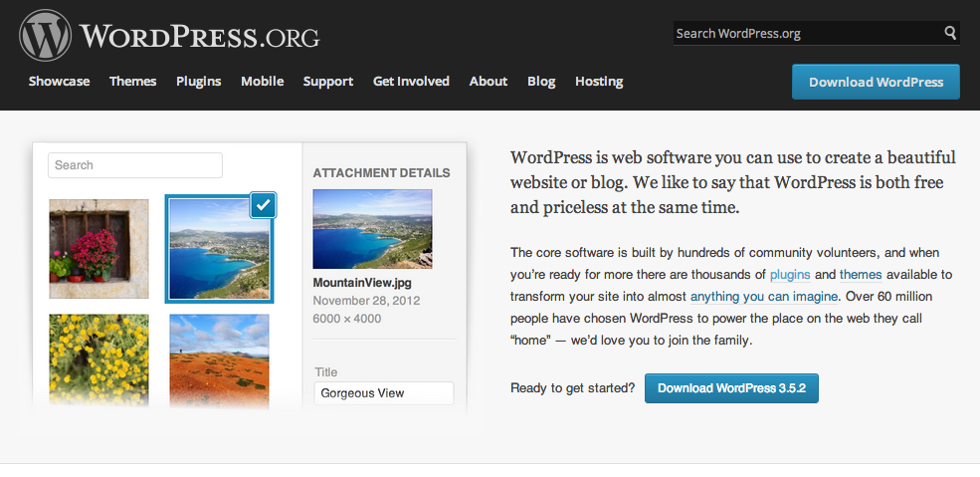Open the Mobile navigation item
This screenshot has height=477, width=980.
[x=263, y=82]
